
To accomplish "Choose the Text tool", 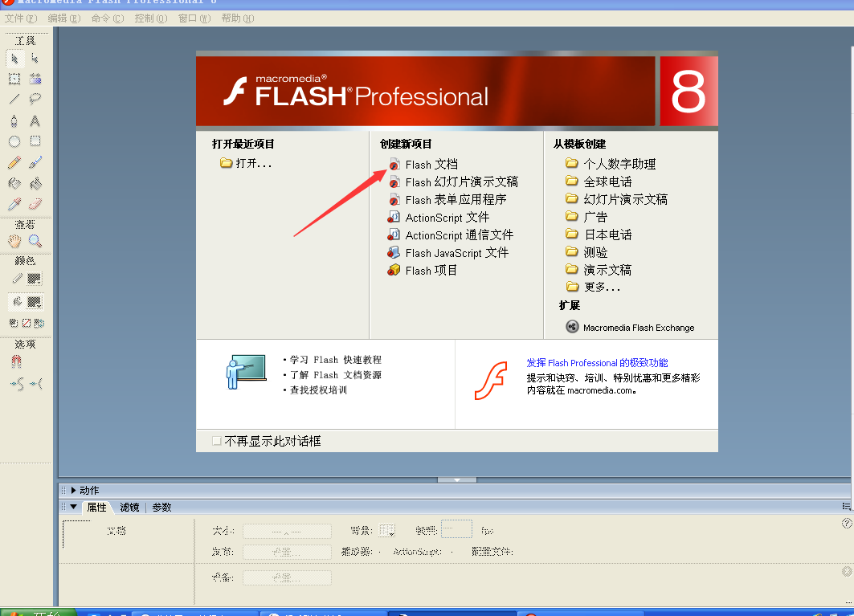I will coord(35,120).
